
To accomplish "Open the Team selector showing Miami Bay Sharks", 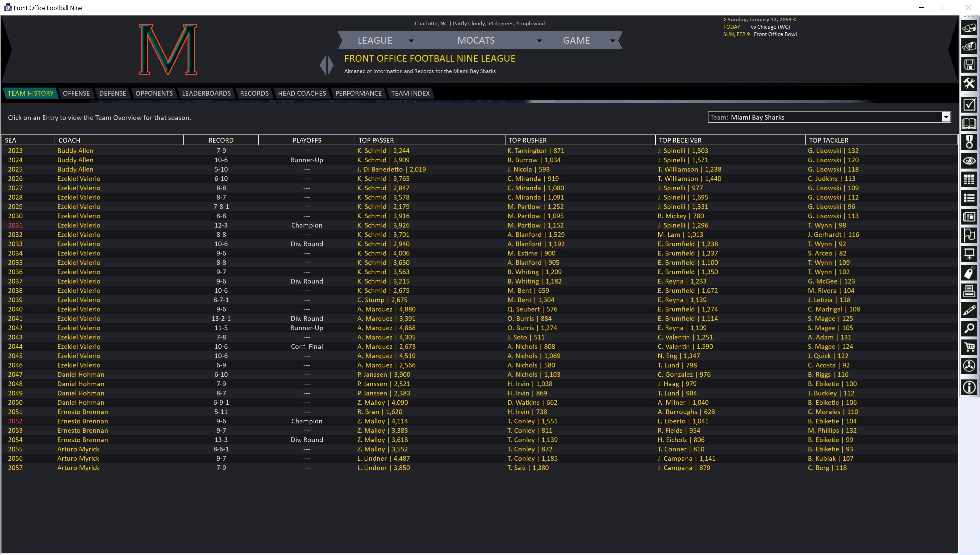I will (x=829, y=117).
